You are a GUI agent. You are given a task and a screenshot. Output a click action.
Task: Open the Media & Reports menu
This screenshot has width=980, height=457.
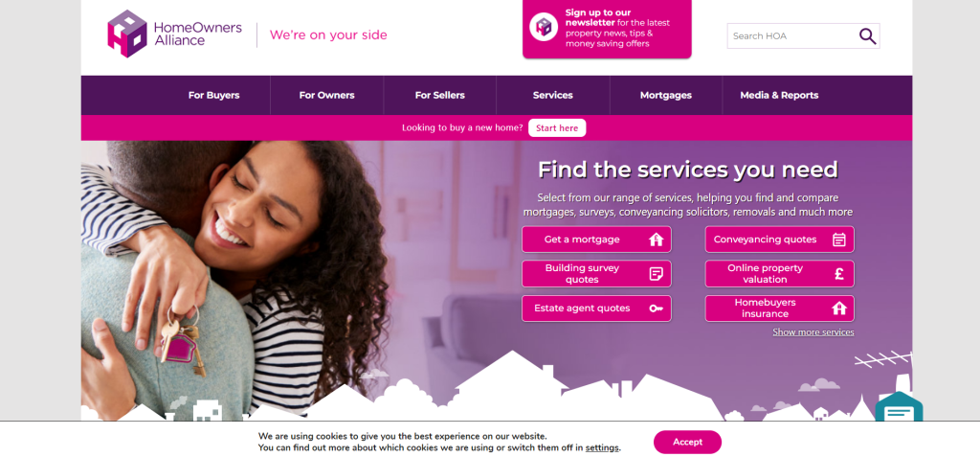click(x=779, y=95)
